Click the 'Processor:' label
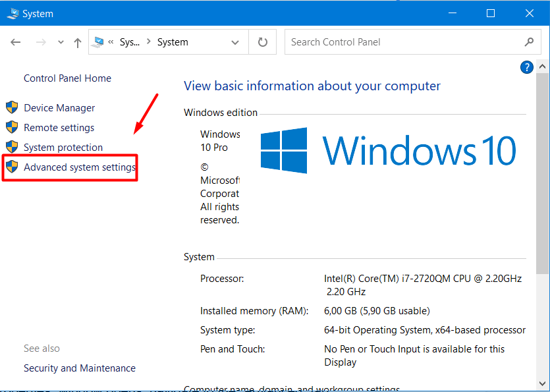 [222, 279]
